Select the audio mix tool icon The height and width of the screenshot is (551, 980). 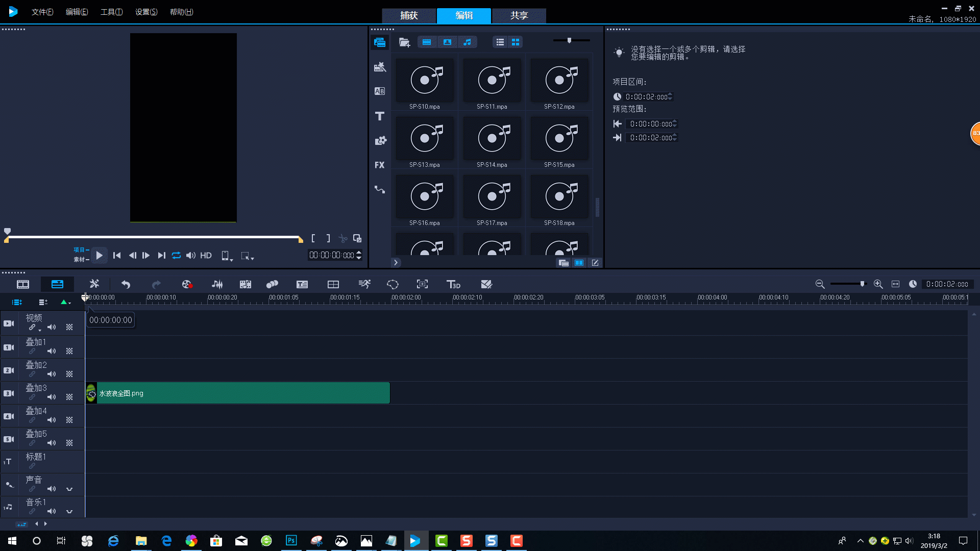pos(217,284)
